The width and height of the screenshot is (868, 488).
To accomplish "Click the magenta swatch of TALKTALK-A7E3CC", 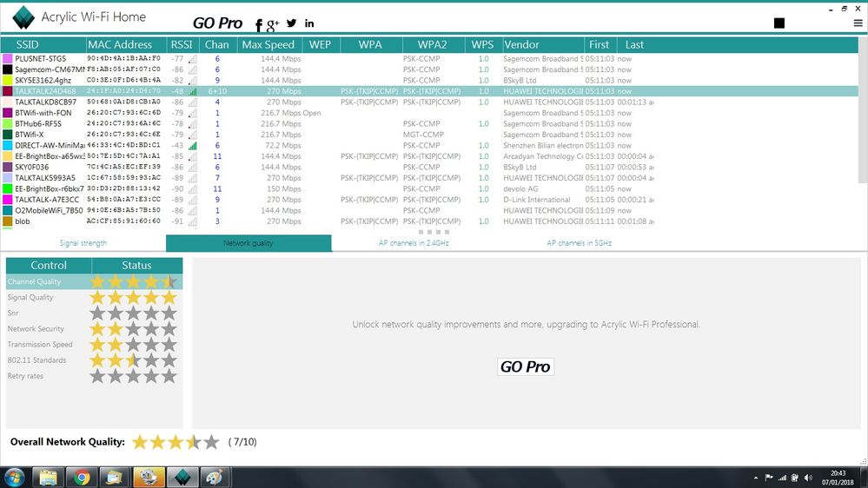I will (x=7, y=200).
